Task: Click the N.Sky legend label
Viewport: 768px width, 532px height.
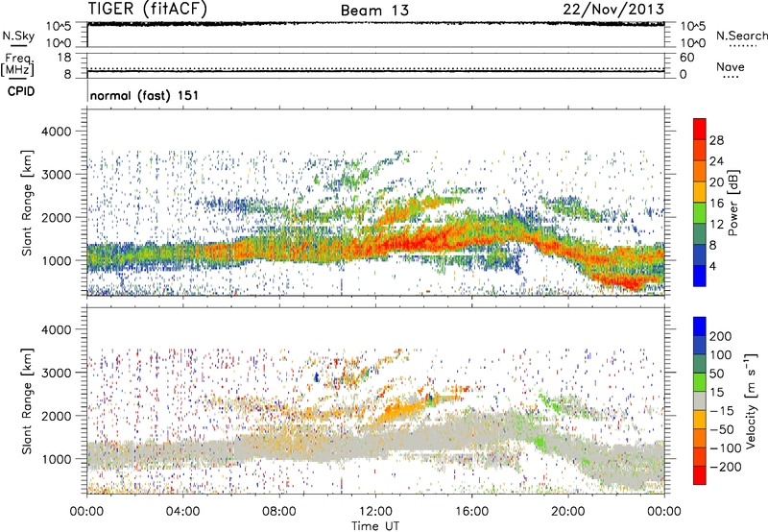Action: pos(18,36)
